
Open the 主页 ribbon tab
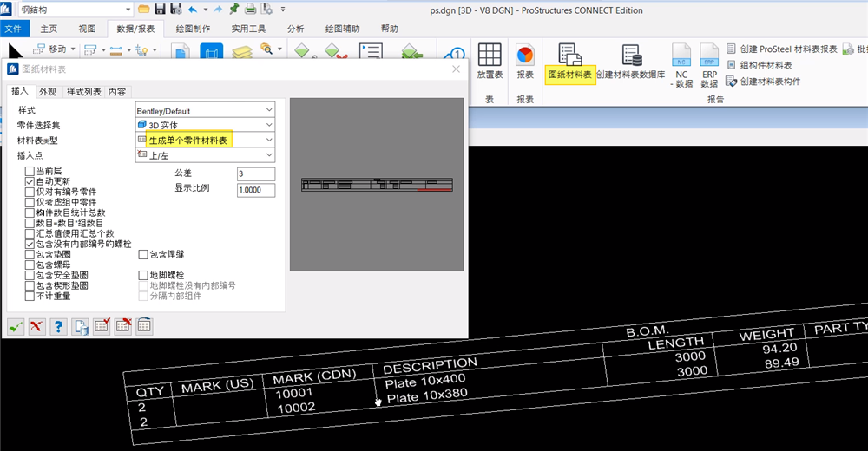pos(49,29)
